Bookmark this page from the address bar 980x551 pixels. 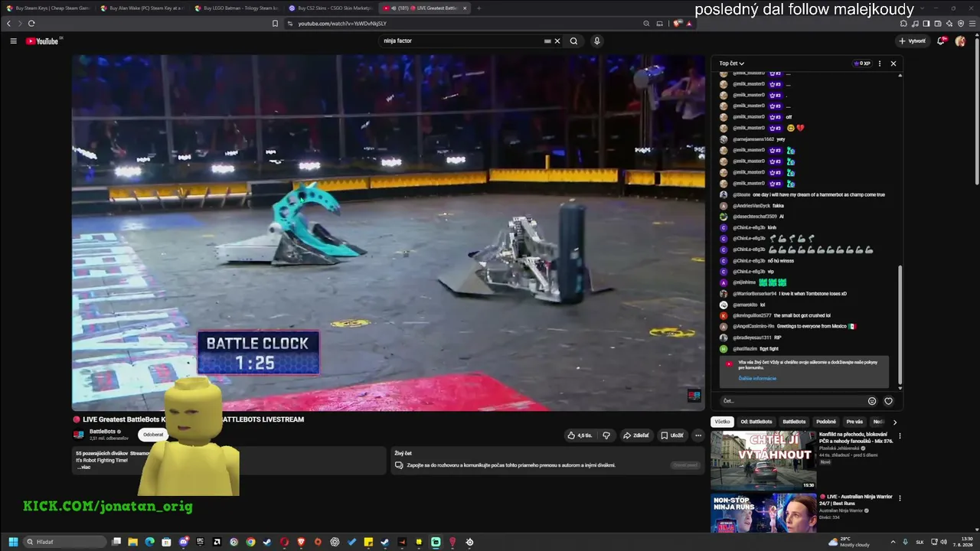click(x=275, y=24)
